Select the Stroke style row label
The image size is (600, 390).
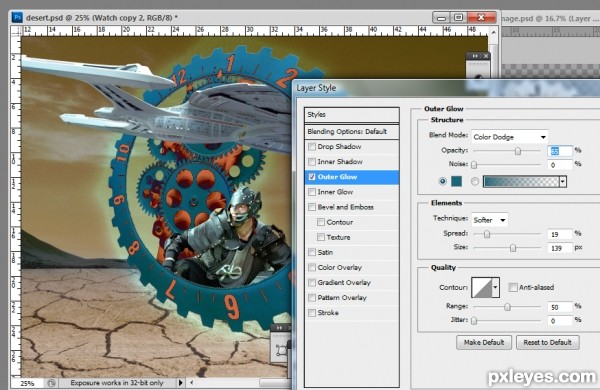coord(328,313)
